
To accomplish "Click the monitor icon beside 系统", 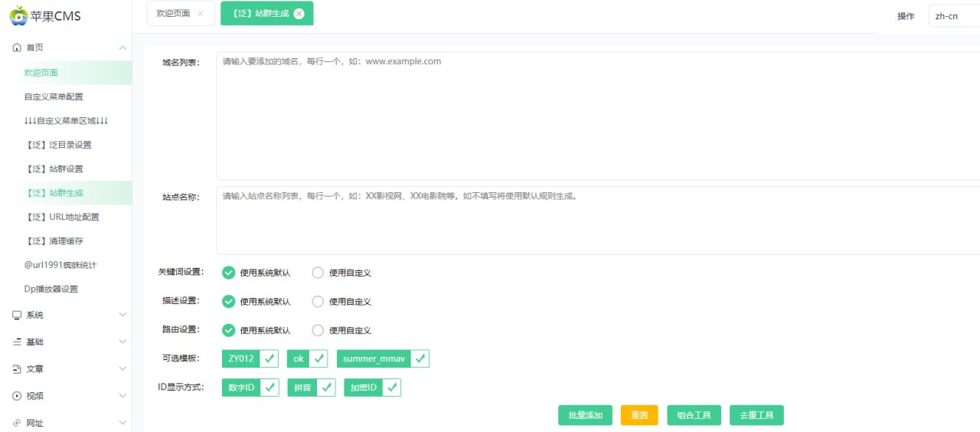I will point(17,315).
